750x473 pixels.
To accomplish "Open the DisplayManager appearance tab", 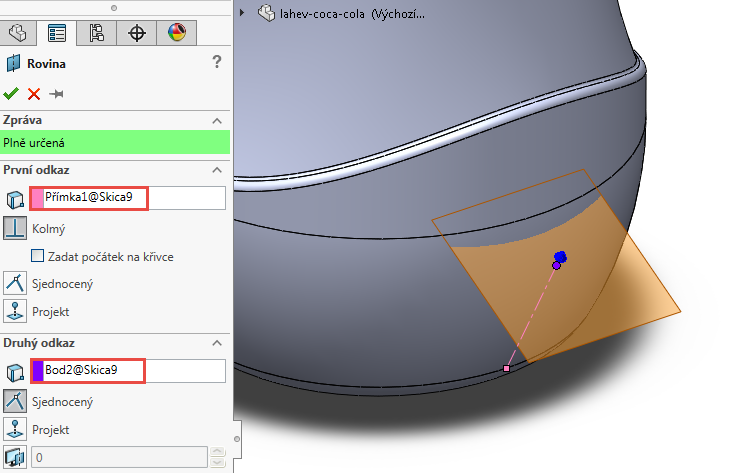I will [x=177, y=33].
